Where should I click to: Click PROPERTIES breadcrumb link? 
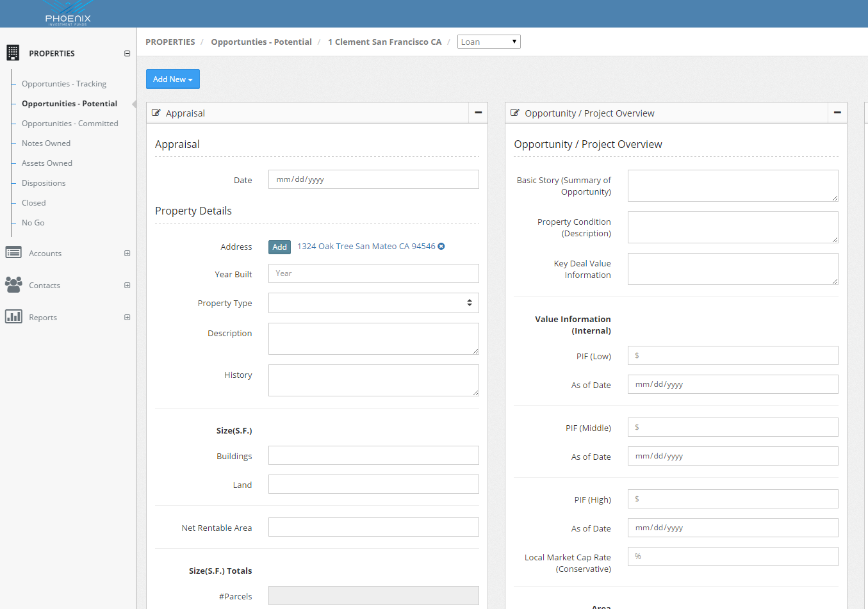(170, 42)
